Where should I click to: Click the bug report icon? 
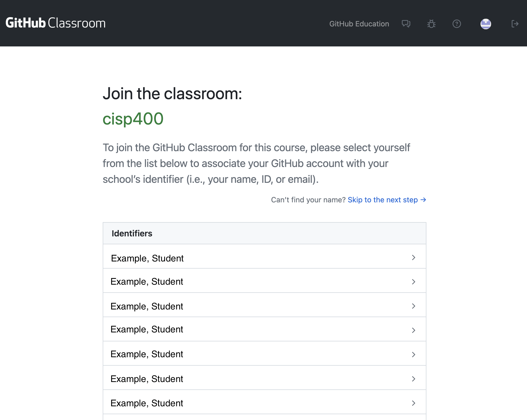coord(431,24)
